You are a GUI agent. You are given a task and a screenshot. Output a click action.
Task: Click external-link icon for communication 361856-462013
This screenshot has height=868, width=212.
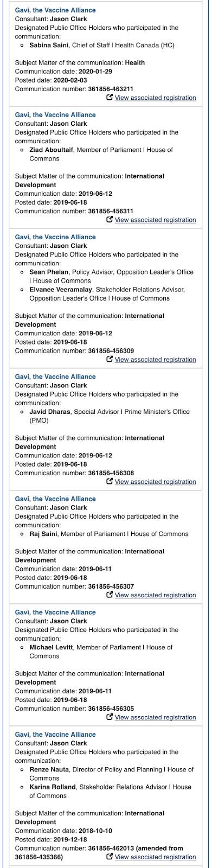point(110,856)
